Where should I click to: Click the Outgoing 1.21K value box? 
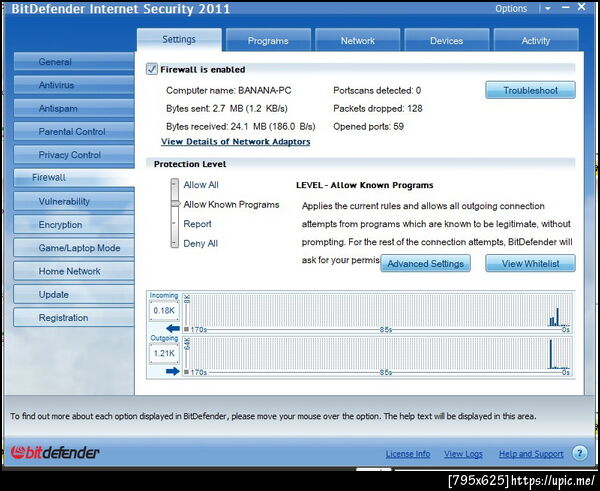tap(164, 353)
